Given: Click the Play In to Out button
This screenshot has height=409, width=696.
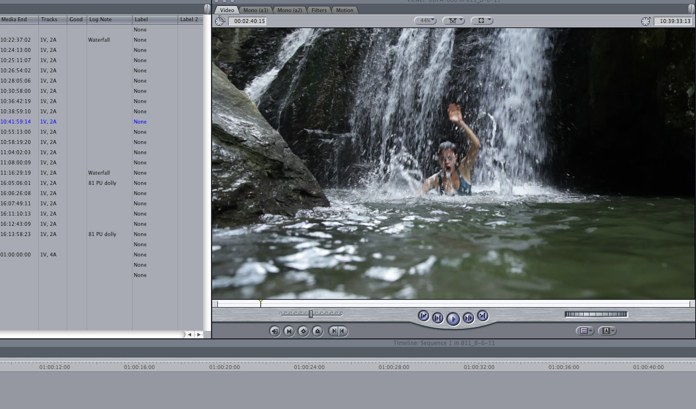Looking at the screenshot, I should coord(437,318).
